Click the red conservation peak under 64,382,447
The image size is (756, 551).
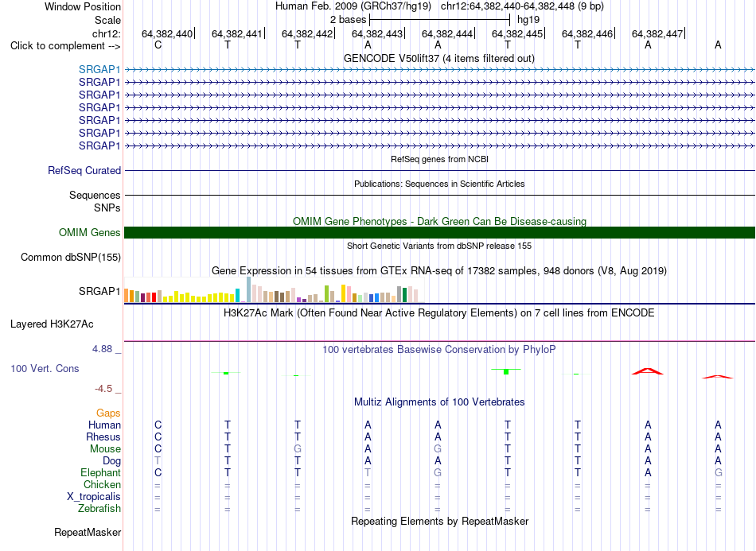pos(648,371)
